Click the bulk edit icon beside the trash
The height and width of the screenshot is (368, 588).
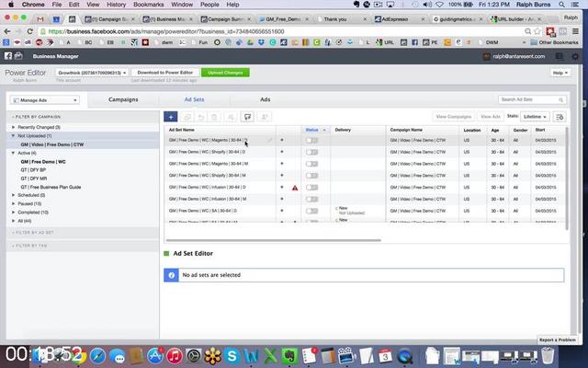click(231, 117)
